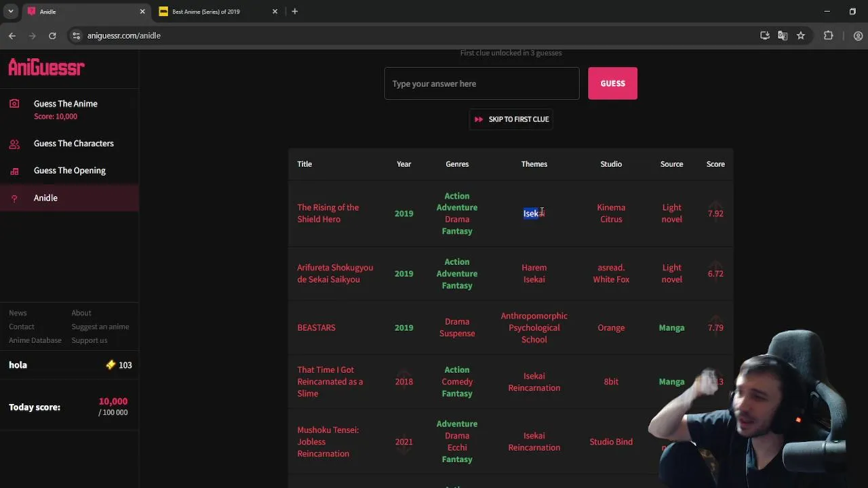Click Skip To First Clue button
868x488 pixels.
pos(511,119)
